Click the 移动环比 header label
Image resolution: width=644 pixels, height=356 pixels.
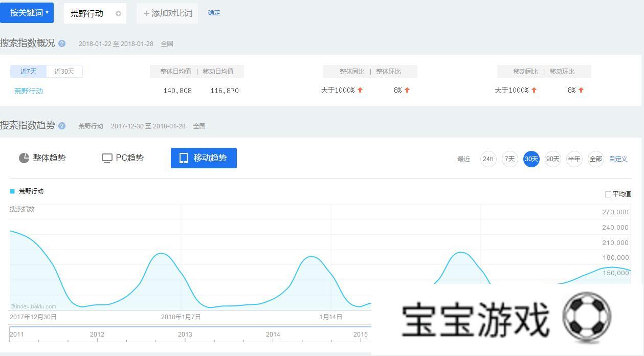click(x=562, y=72)
